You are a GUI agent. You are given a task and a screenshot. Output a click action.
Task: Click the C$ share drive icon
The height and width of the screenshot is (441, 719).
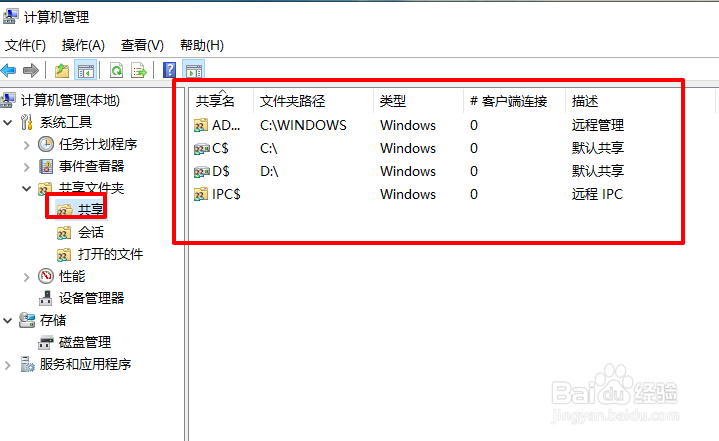(x=201, y=149)
